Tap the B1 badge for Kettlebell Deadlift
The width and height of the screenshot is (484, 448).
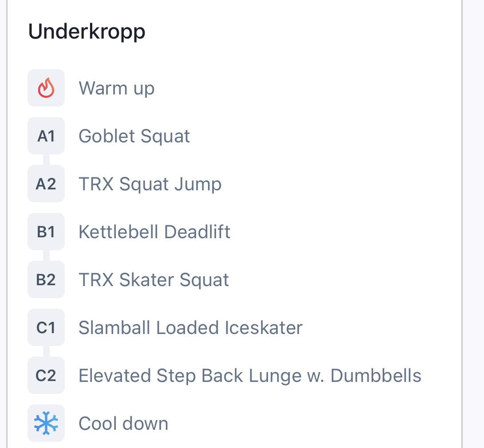click(x=46, y=232)
